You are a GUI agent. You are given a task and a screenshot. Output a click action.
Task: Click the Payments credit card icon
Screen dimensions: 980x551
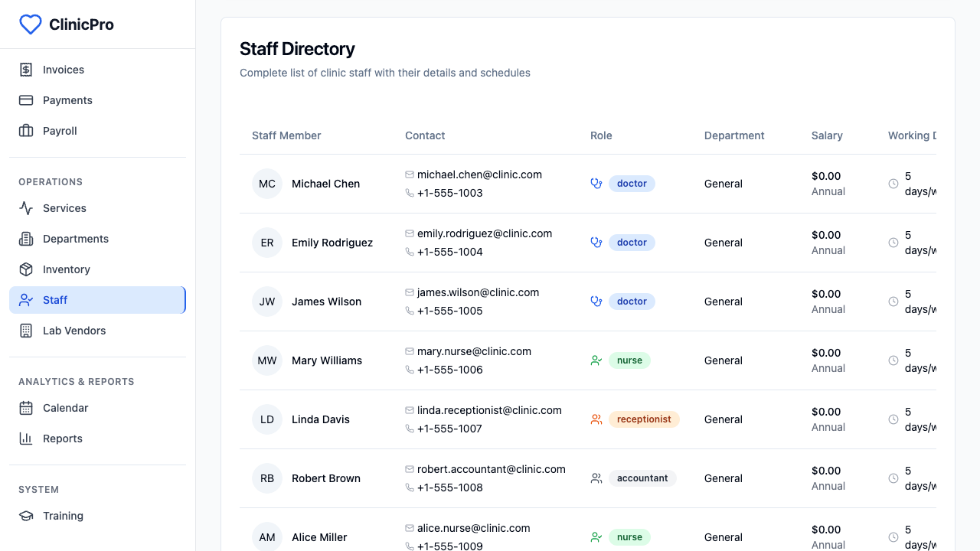[x=26, y=100]
